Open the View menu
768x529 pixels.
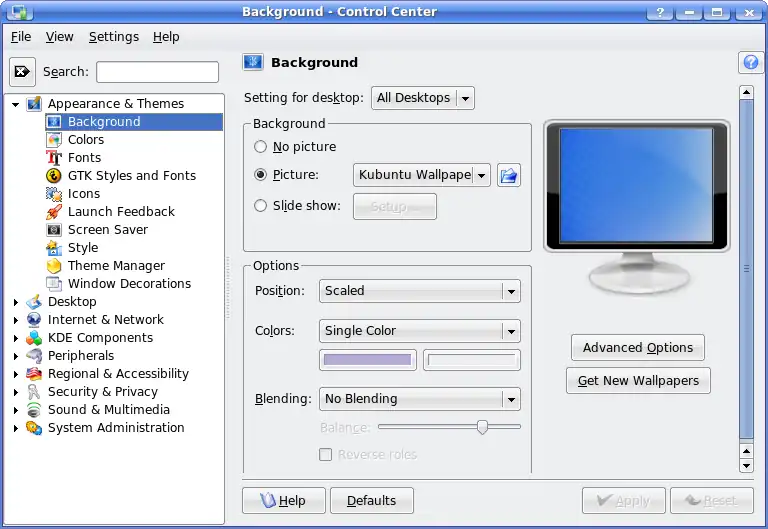(60, 37)
